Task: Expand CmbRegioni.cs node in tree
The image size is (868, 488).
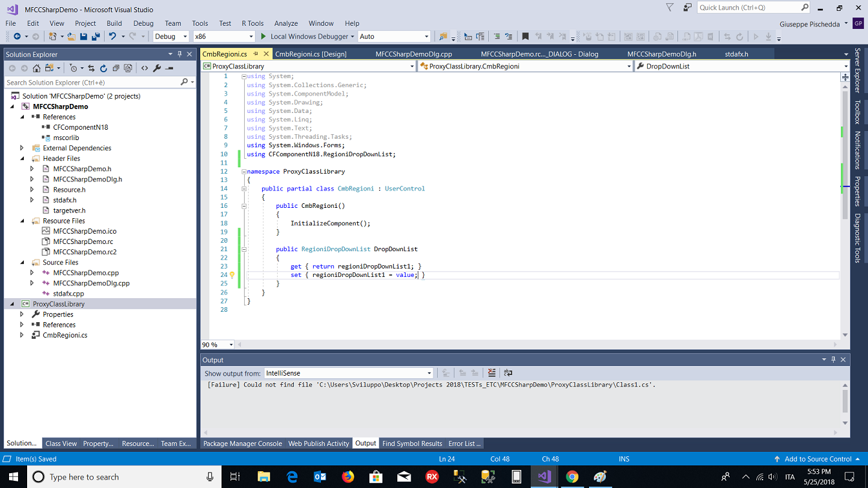Action: (x=22, y=335)
